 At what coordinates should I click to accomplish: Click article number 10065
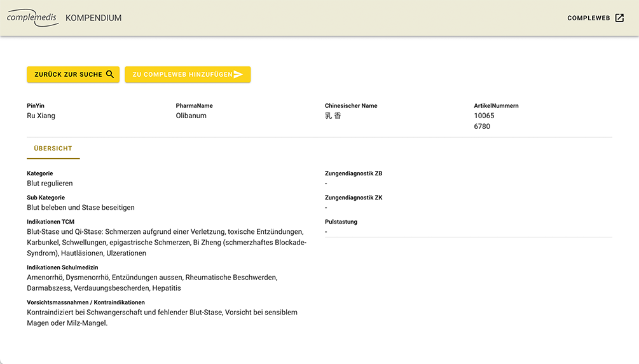[484, 116]
